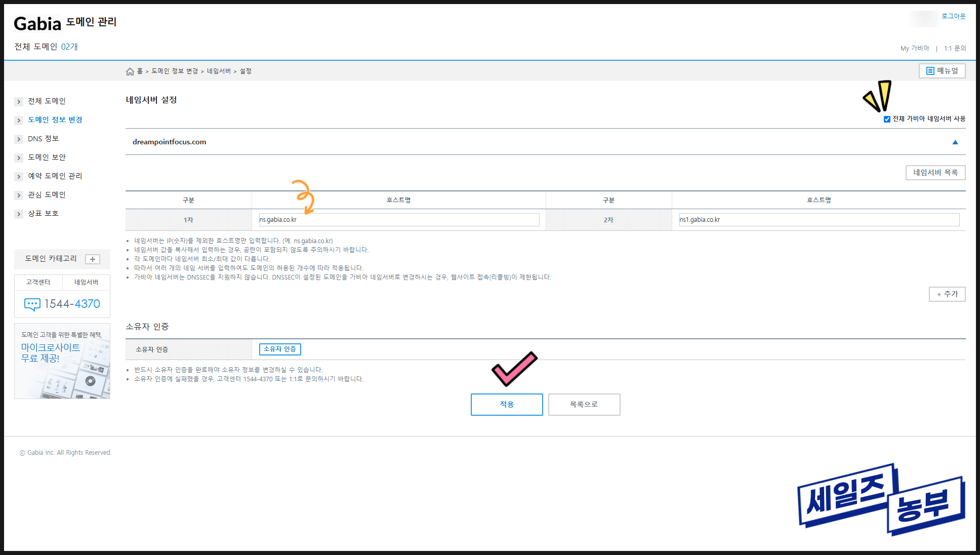Click the 1차 nameserver hostname field
Screen dimensions: 980x555
(399, 220)
